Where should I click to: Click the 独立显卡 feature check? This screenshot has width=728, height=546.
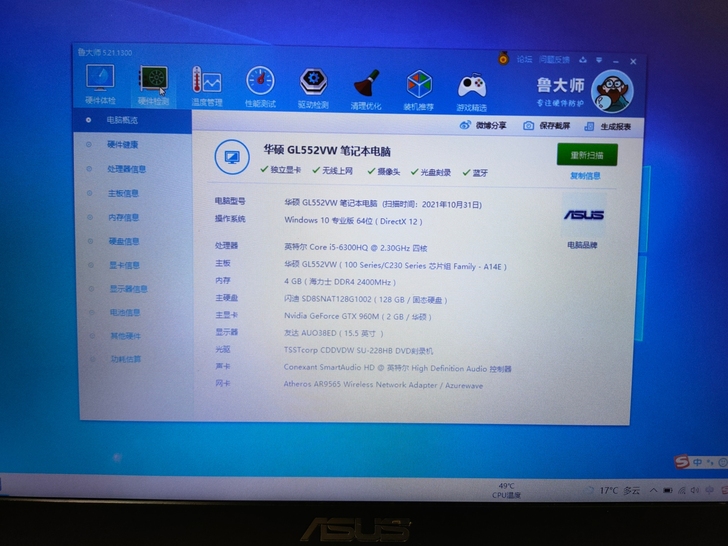coord(280,170)
